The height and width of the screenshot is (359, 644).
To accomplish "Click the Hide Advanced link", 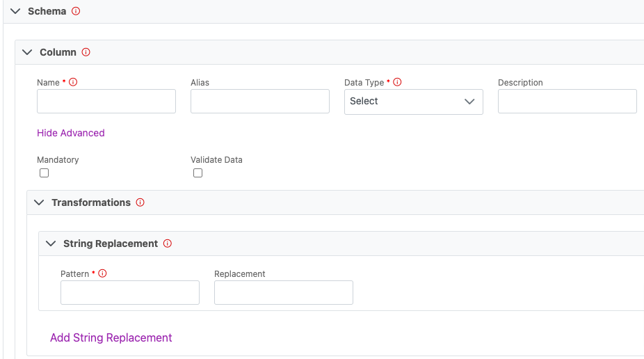I will coord(70,133).
